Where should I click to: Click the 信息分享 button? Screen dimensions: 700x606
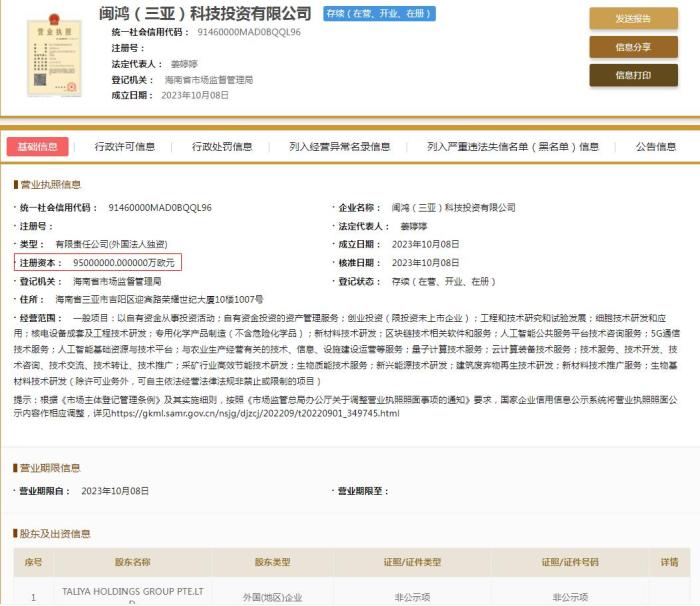[633, 47]
